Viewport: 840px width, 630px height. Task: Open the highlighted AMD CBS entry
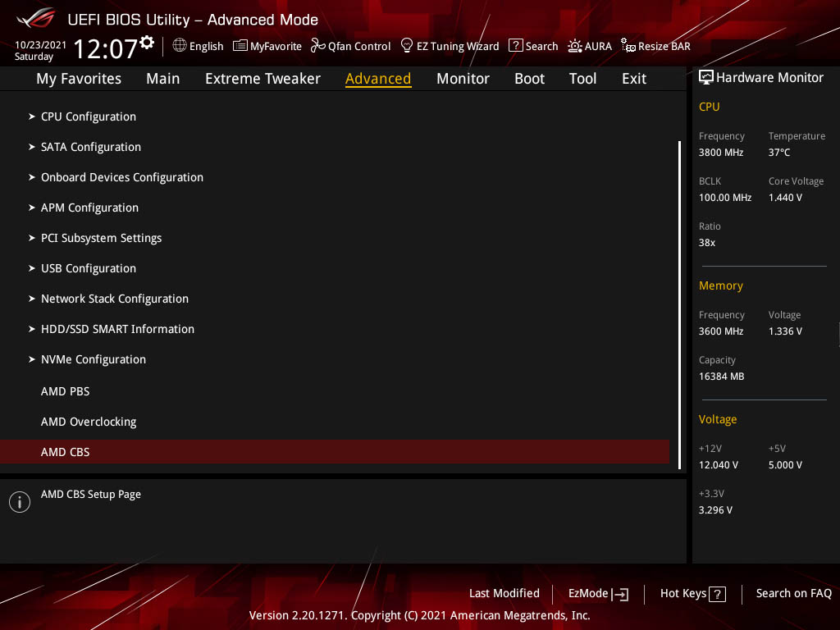point(335,452)
